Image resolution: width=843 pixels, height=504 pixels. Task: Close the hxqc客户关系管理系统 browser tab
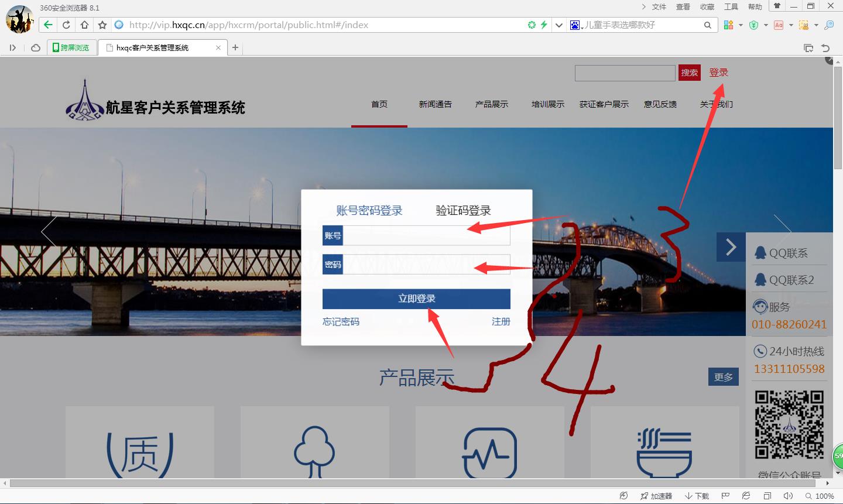coord(218,47)
